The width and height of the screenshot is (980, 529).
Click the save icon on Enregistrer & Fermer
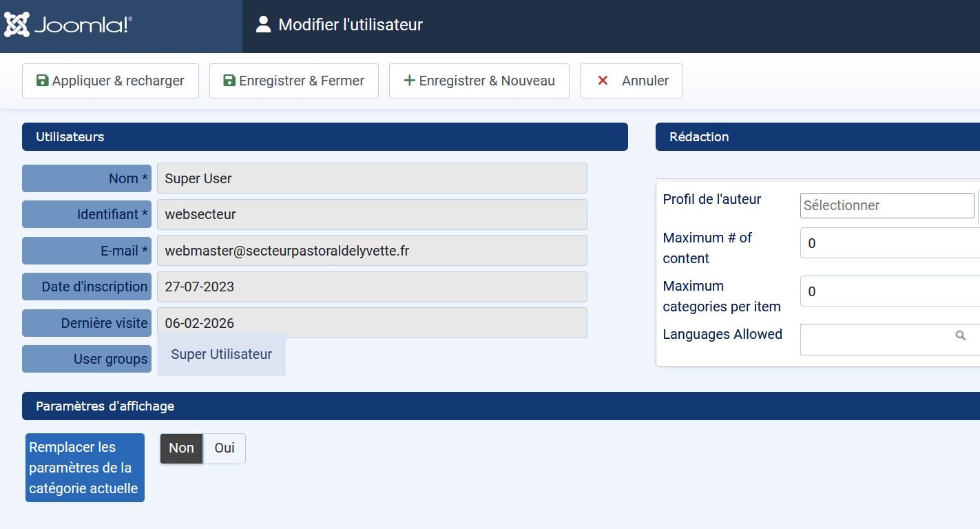pyautogui.click(x=229, y=81)
